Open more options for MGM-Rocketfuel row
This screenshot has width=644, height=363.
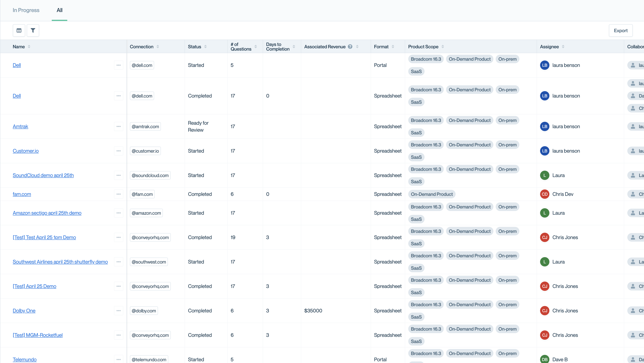point(118,335)
